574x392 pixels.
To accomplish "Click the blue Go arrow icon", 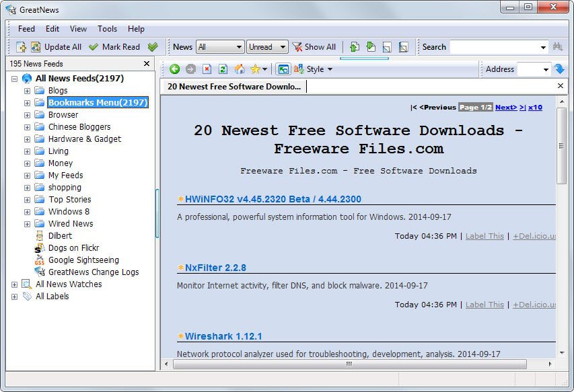I will coord(559,69).
